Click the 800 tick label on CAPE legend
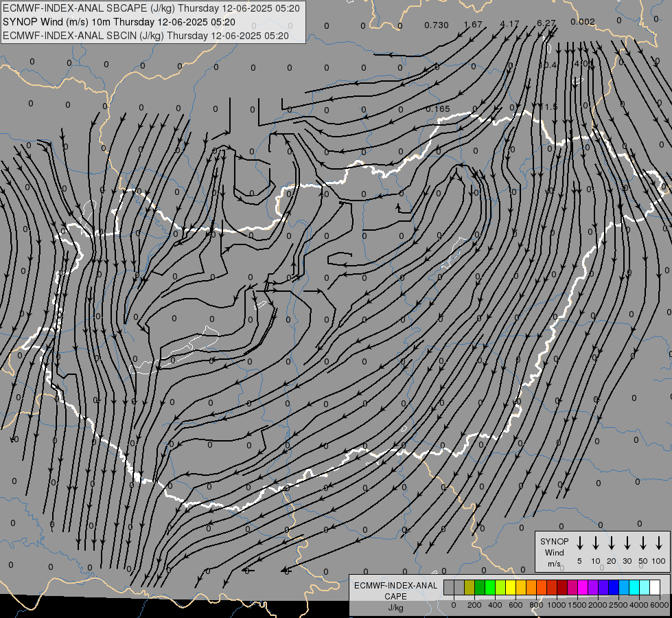The image size is (672, 618). [536, 605]
